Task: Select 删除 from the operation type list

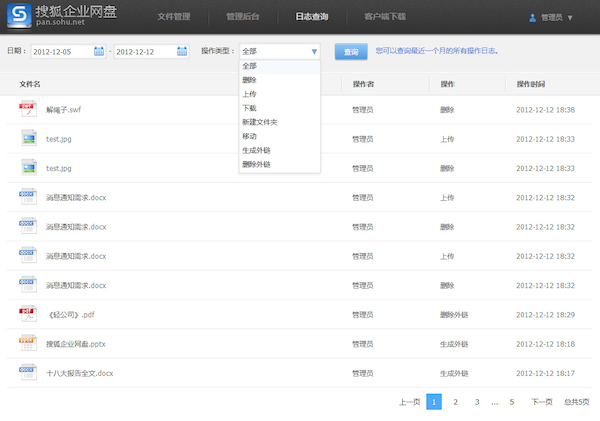Action: 249,80
